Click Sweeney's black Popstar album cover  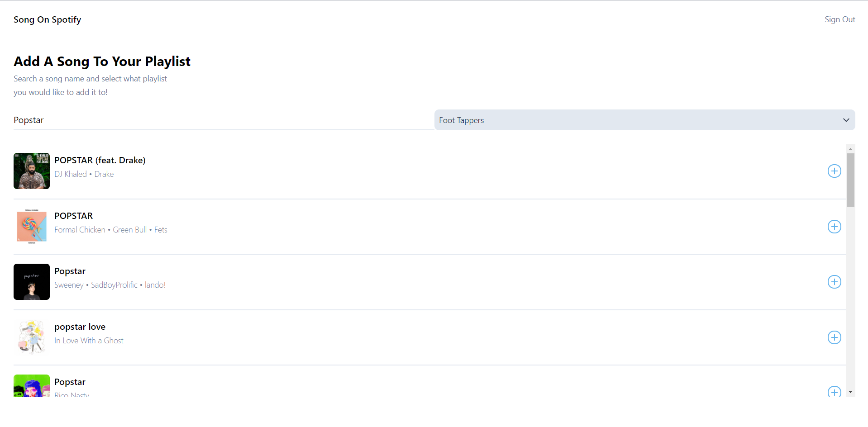click(32, 282)
